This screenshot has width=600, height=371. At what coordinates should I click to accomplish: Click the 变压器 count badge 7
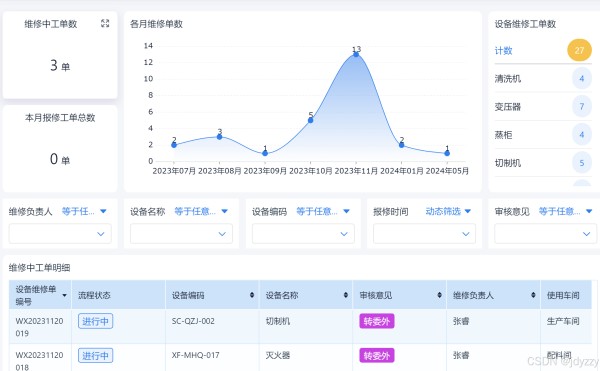coord(582,106)
